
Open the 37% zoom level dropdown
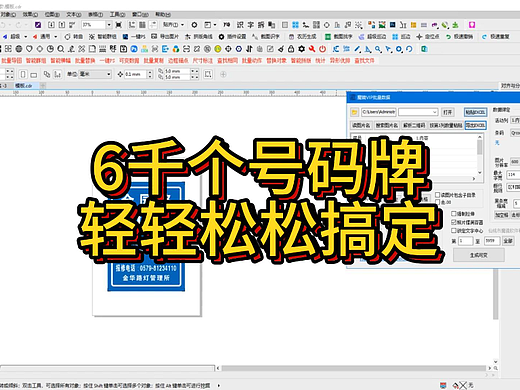tap(109, 25)
